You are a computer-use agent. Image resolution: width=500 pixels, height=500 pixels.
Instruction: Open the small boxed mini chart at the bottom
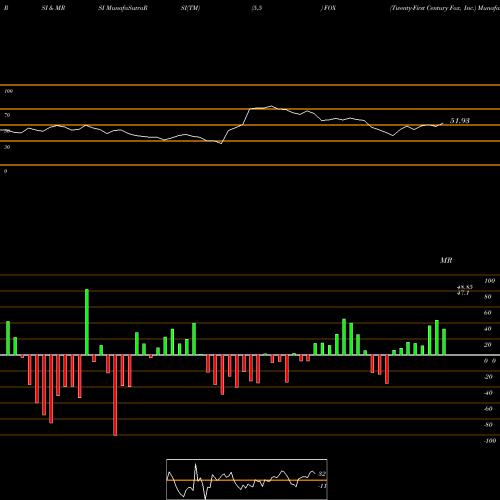[x=247, y=479]
